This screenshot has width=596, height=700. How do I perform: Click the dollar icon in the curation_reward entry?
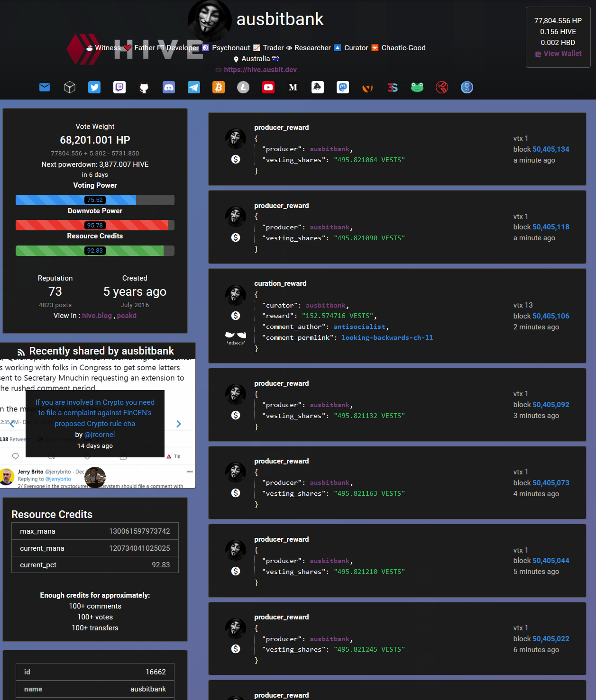tap(236, 316)
